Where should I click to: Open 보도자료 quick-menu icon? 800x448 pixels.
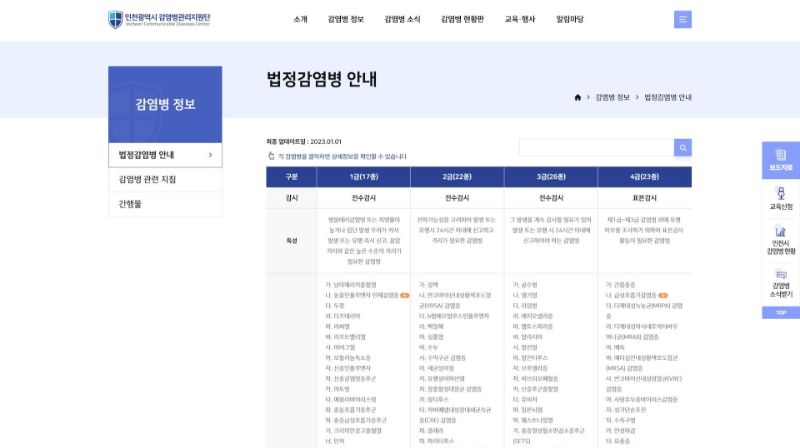click(x=781, y=160)
